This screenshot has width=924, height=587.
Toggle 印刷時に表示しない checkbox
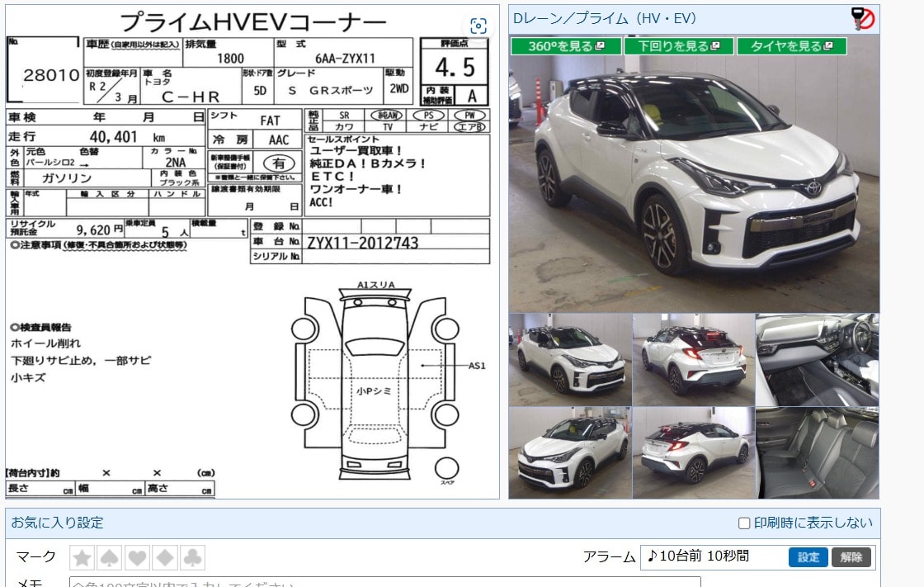(744, 523)
